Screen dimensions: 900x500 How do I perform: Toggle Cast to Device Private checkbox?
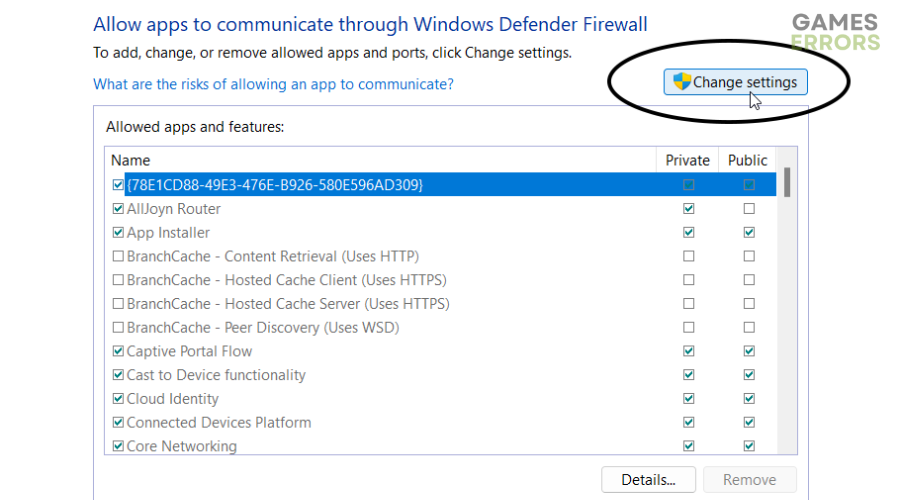pos(689,375)
